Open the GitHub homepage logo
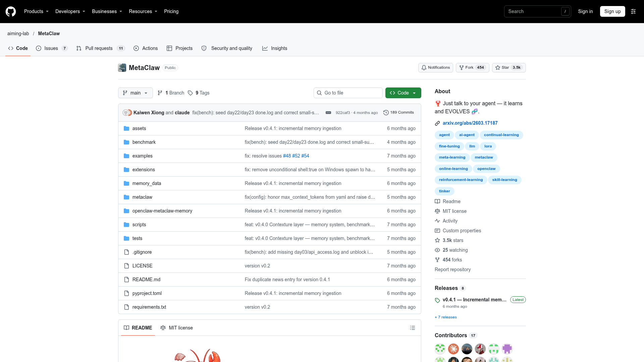The image size is (644, 362). 11,11
